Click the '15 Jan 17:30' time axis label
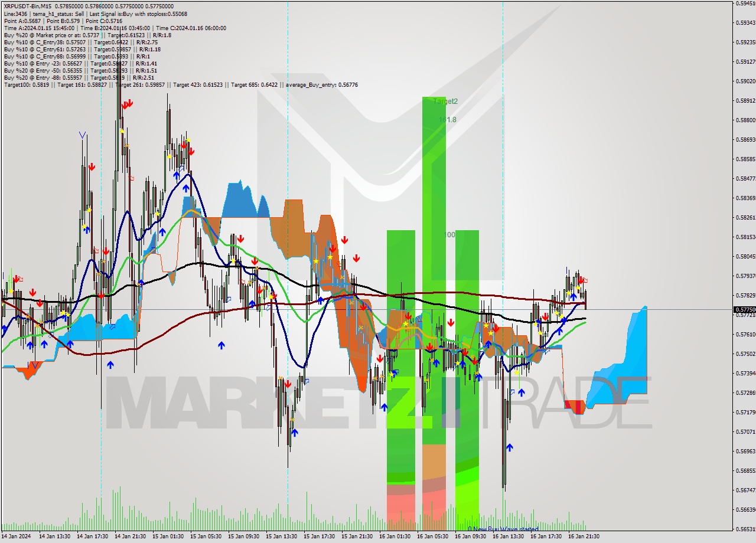 point(319,537)
